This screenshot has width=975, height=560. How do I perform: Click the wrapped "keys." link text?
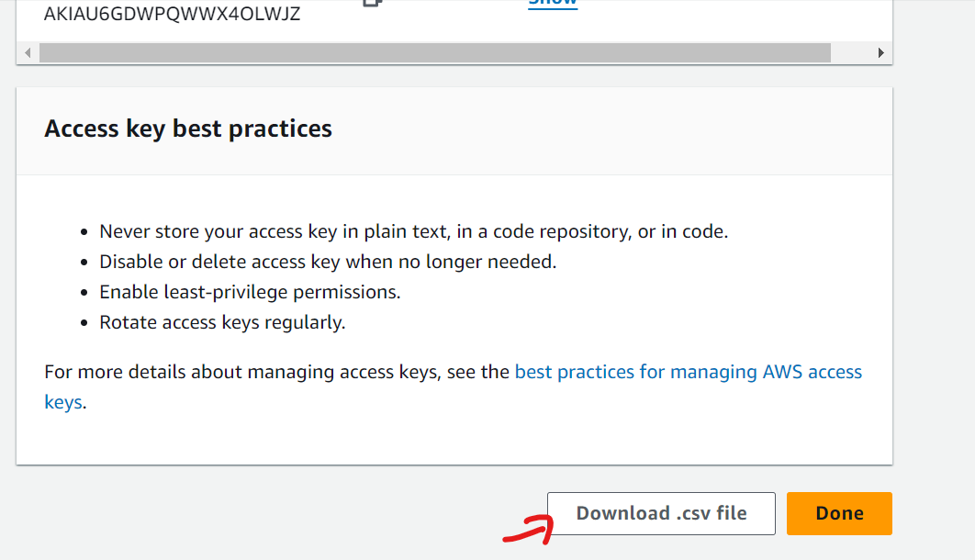(x=64, y=402)
